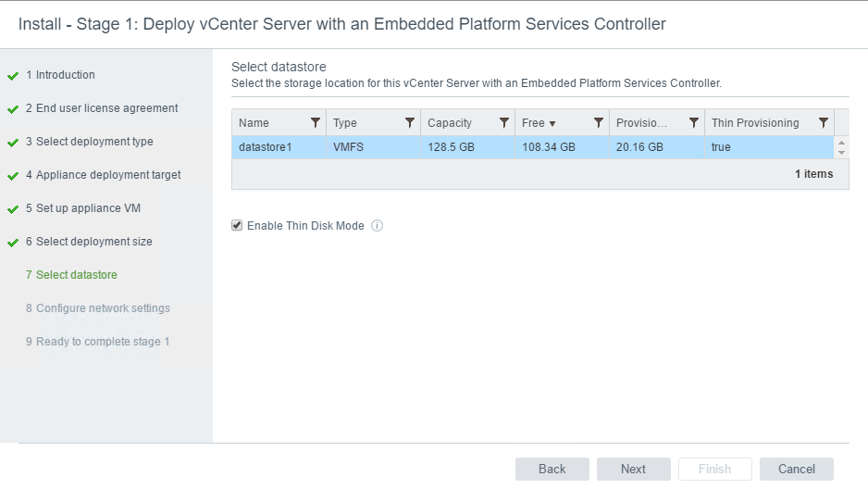Click the Back button
The image size is (868, 489).
(552, 469)
